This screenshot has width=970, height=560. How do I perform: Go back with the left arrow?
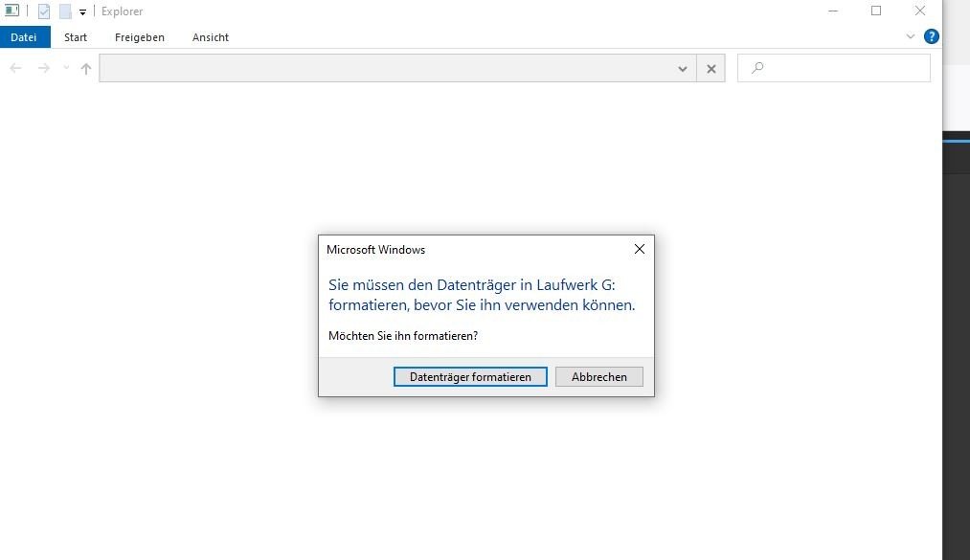pyautogui.click(x=16, y=68)
